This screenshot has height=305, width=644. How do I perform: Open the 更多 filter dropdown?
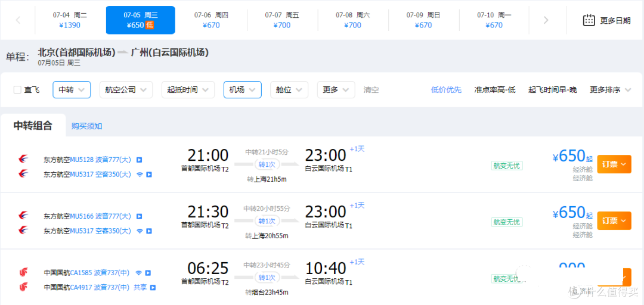coord(336,89)
